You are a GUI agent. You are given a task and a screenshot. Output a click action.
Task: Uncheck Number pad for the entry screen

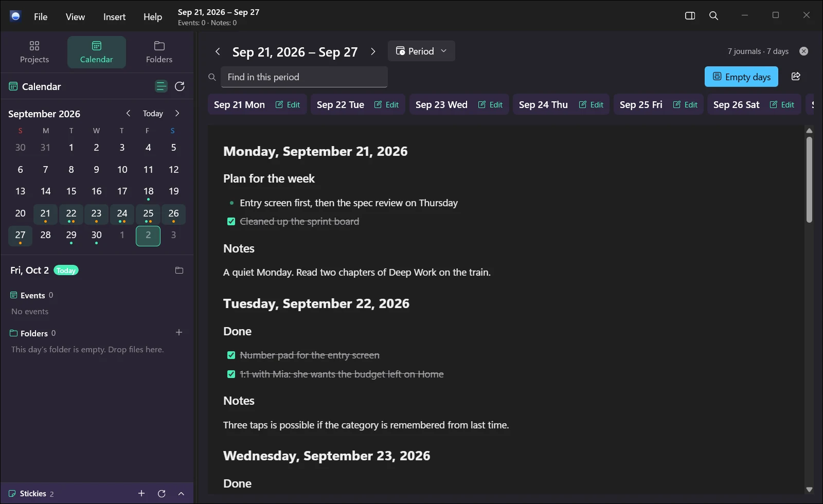tap(231, 355)
